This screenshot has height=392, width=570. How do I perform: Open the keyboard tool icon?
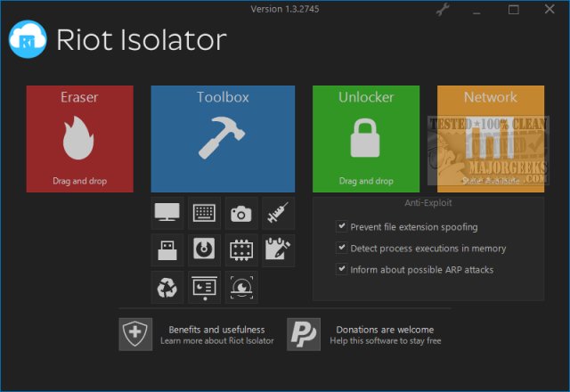pos(204,213)
